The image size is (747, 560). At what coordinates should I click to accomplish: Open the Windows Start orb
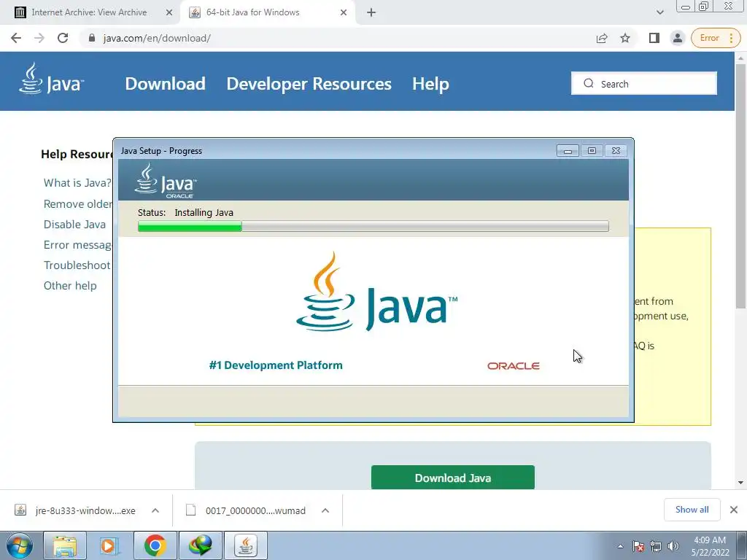pos(20,545)
